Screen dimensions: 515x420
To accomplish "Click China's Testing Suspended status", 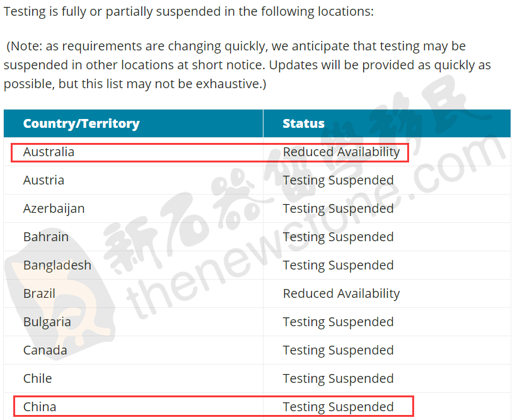I will [338, 407].
